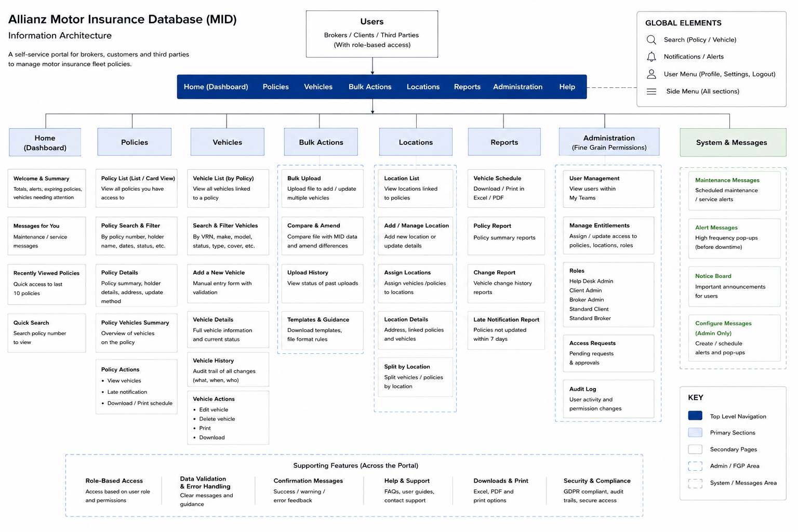This screenshot has width=798, height=532.
Task: Select the Administration (Fine Grain Permissions) section box
Action: click(x=609, y=142)
